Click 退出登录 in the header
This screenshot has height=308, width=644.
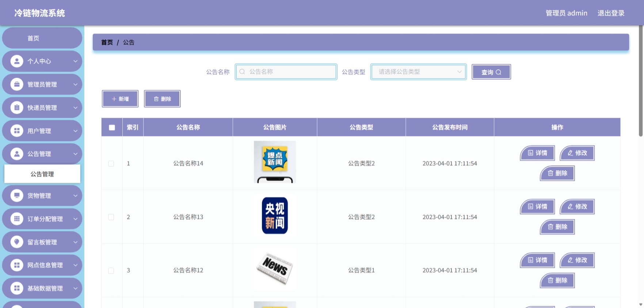tap(611, 13)
